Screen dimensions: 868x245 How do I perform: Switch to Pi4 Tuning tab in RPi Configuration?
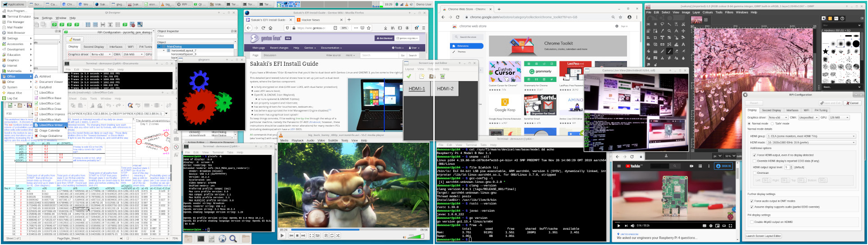pyautogui.click(x=820, y=110)
